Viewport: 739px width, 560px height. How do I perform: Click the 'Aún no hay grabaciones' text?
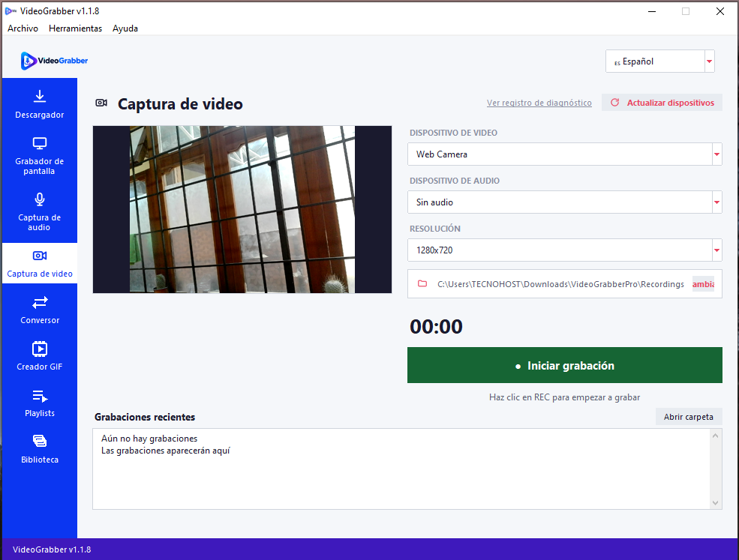(149, 439)
